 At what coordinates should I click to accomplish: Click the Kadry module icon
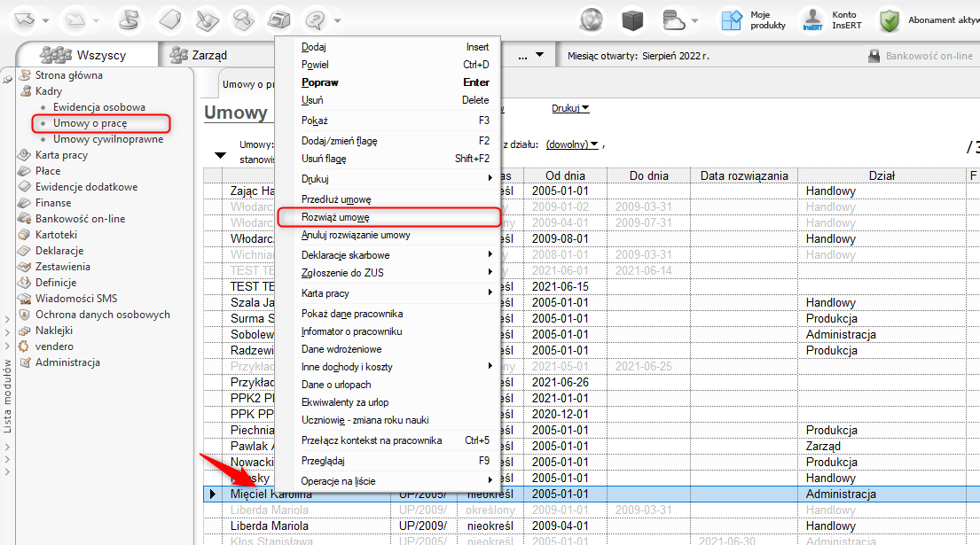point(25,91)
